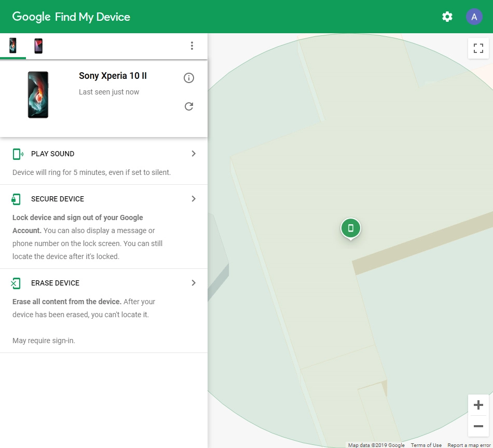Show device info for Sony Xperia 10 II
The width and height of the screenshot is (493, 448).
point(189,78)
